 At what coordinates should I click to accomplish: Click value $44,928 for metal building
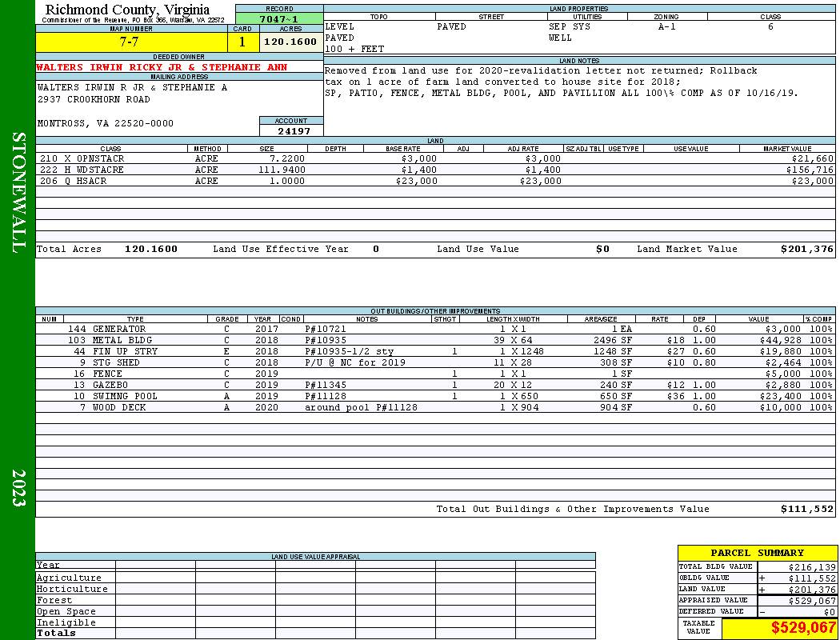781,340
